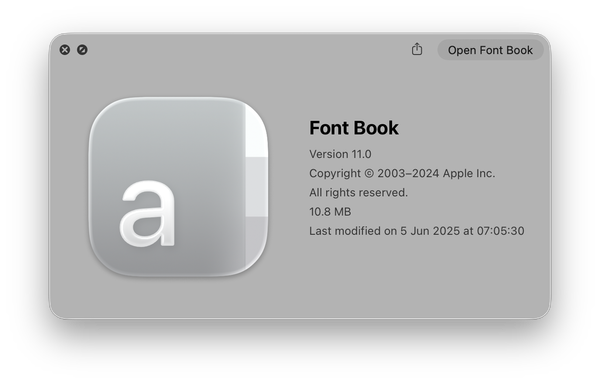The height and width of the screenshot is (384, 600).
Task: Click the '10.8 MB' file size text
Action: point(330,212)
